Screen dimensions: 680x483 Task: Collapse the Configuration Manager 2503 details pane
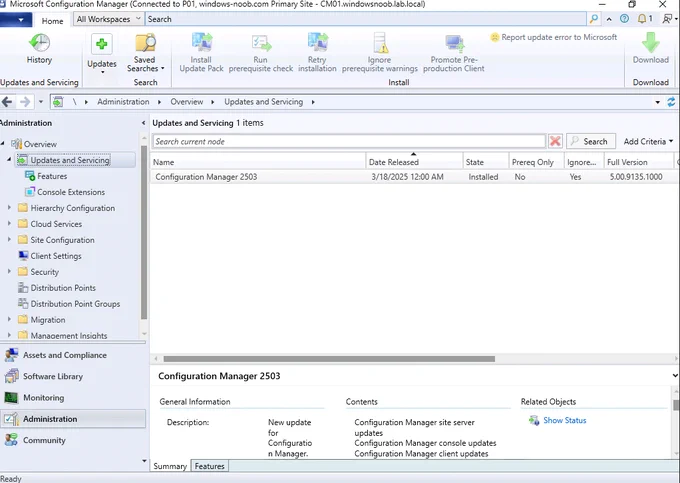tap(675, 375)
